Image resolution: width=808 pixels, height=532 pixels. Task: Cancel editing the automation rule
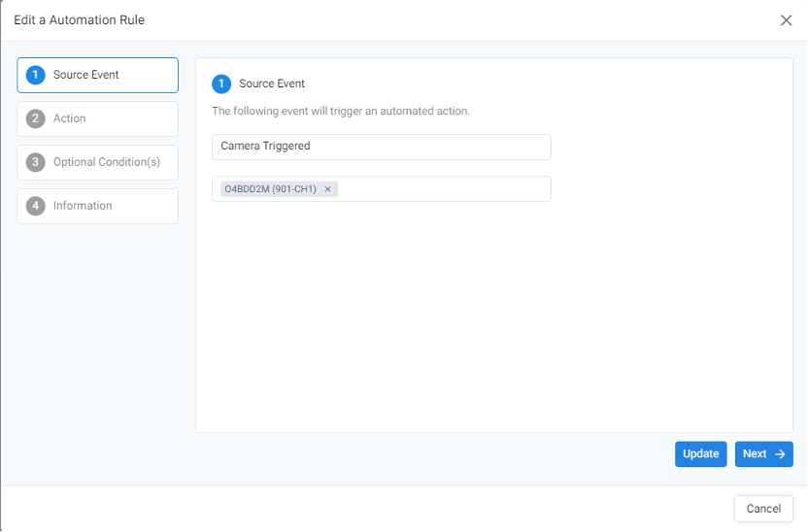[x=763, y=509]
